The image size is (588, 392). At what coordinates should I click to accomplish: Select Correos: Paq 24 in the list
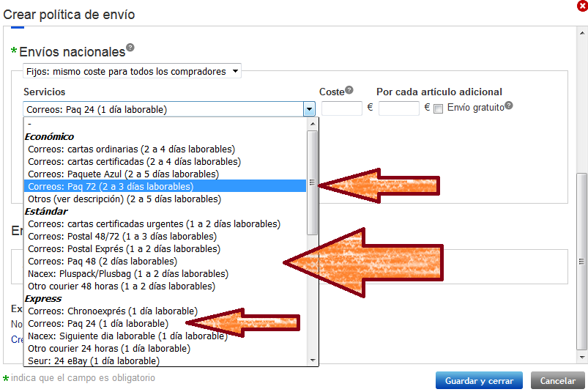(x=165, y=323)
